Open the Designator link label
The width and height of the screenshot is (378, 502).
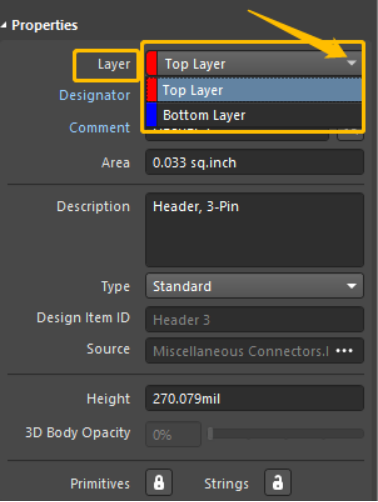95,95
